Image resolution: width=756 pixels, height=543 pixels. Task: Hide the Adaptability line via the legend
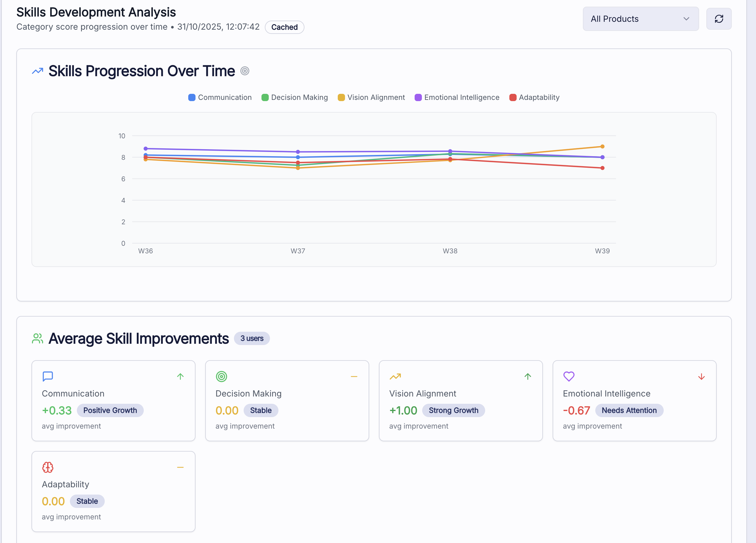tap(534, 97)
